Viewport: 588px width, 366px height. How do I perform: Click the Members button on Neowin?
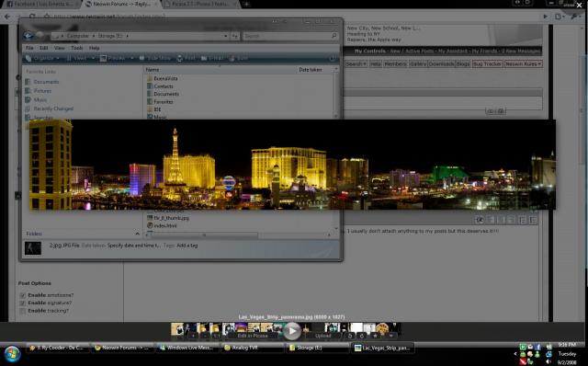point(395,63)
